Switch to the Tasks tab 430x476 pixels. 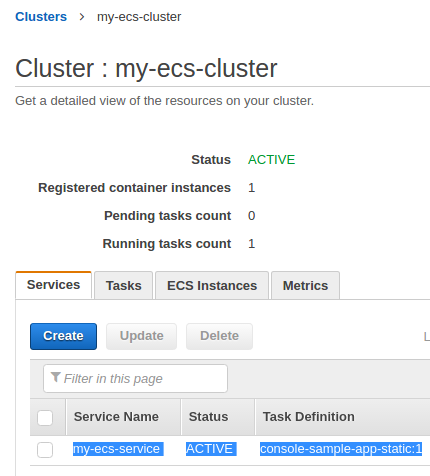click(x=124, y=286)
